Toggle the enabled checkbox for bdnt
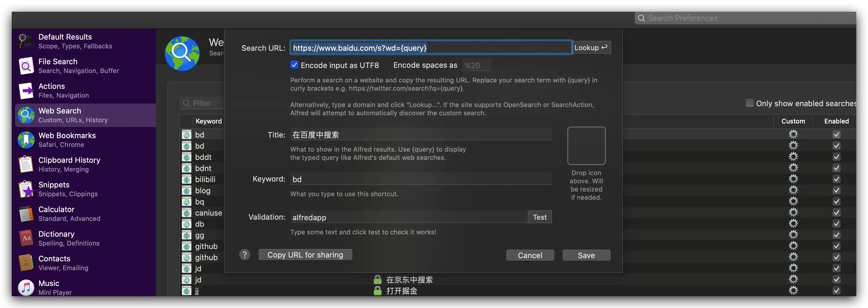The image size is (868, 308). tap(836, 168)
